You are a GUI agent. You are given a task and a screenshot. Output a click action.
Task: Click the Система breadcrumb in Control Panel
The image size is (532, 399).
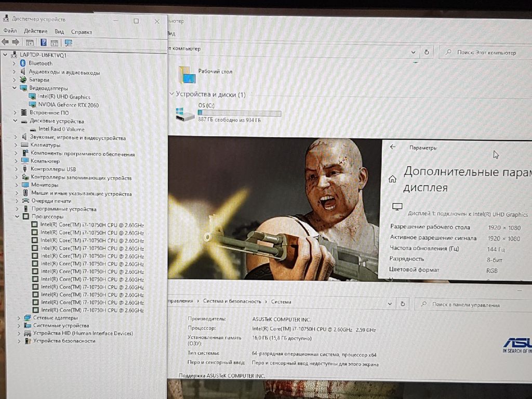(x=281, y=301)
